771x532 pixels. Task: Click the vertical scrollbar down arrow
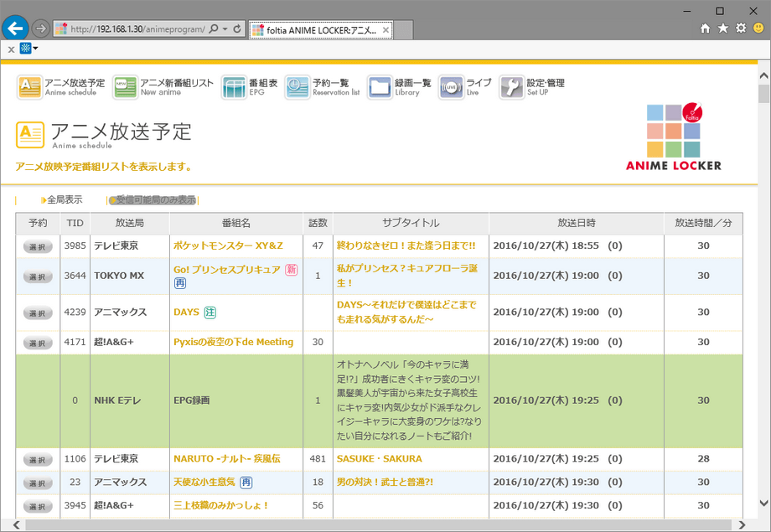point(763,503)
